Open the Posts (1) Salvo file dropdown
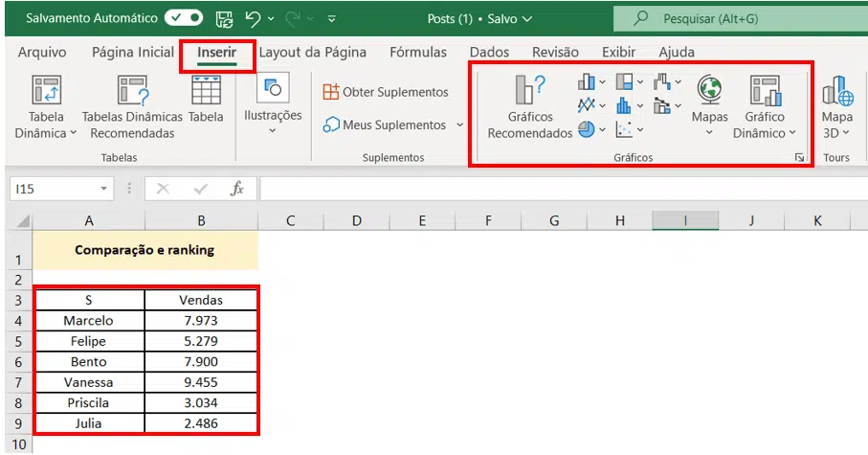This screenshot has height=455, width=868. (x=479, y=19)
